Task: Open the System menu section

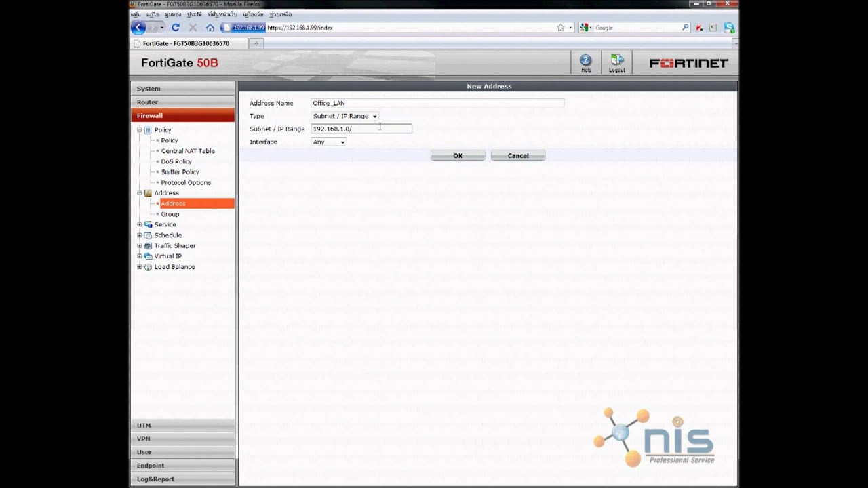Action: pyautogui.click(x=182, y=89)
